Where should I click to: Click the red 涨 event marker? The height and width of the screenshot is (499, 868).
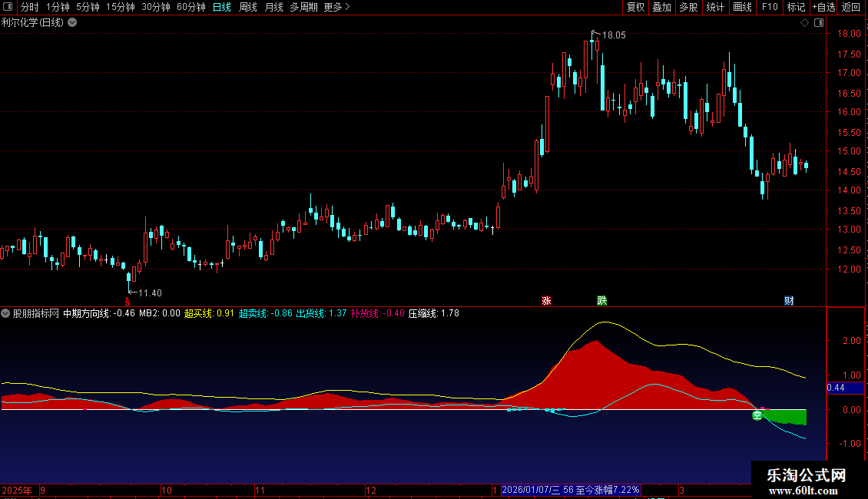546,300
